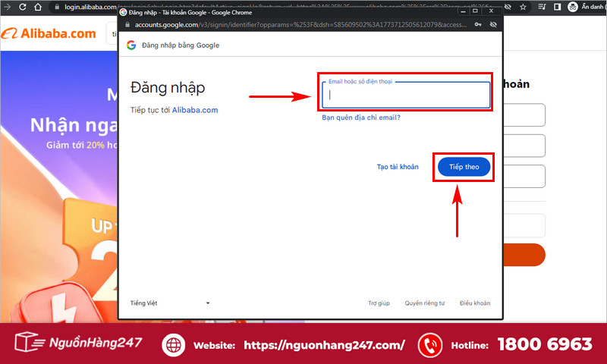Click the lock icon beside login.alibaba.com address
This screenshot has height=364, width=607.
57,7
